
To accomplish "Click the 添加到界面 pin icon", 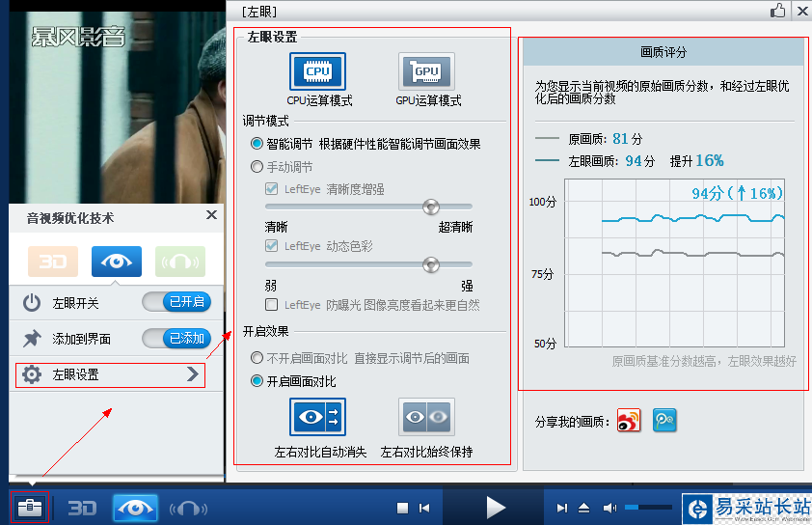I will (x=32, y=339).
